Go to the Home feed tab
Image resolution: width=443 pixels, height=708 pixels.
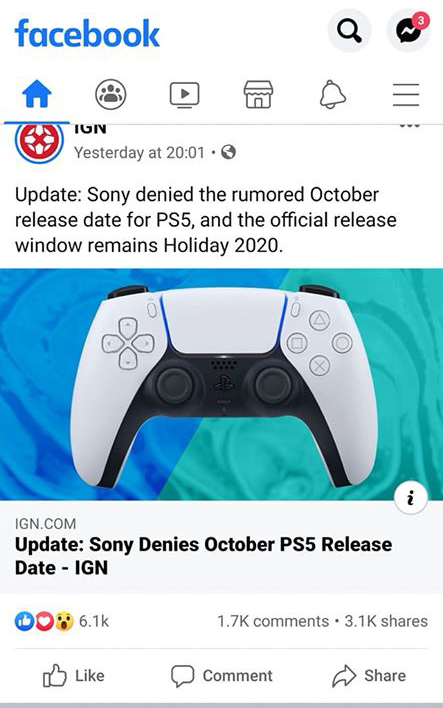tap(37, 95)
